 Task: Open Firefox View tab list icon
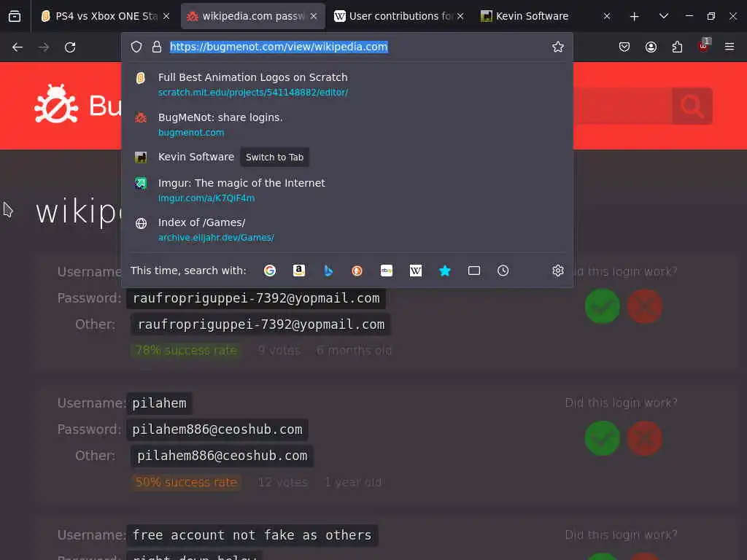pos(15,16)
